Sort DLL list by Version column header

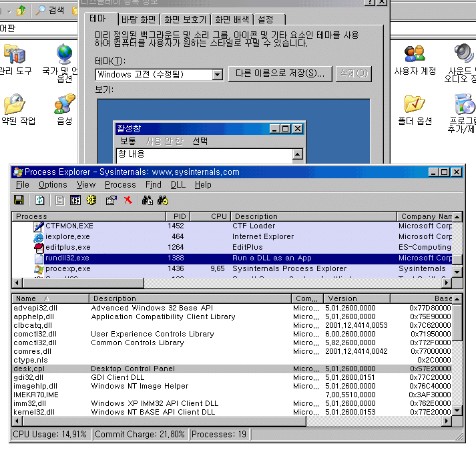[x=356, y=298]
